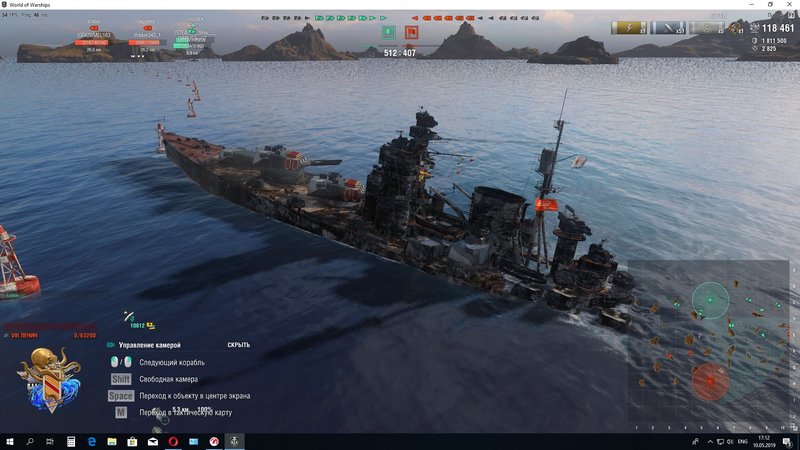The image size is (800, 450).
Task: Click the Свободная камера hint text
Action: click(x=168, y=379)
